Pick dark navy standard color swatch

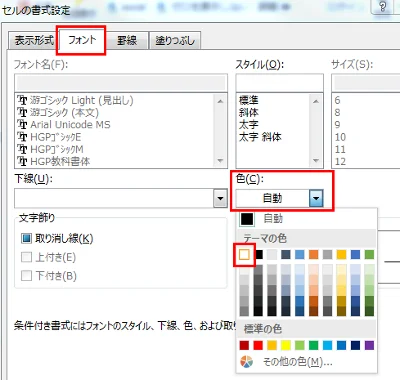pyautogui.click(x=355, y=345)
